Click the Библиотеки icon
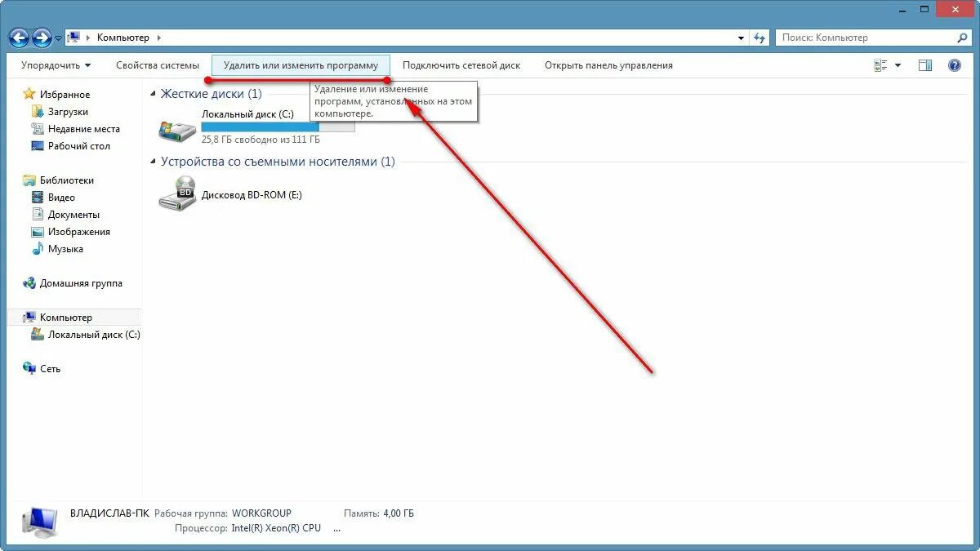Viewport: 980px width, 551px height. pyautogui.click(x=29, y=180)
